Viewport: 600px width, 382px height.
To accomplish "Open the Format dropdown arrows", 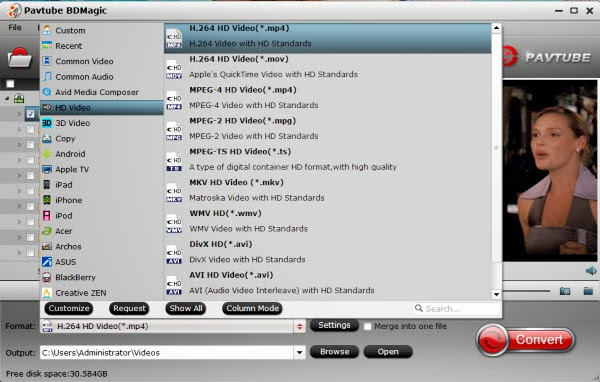I will tap(300, 326).
